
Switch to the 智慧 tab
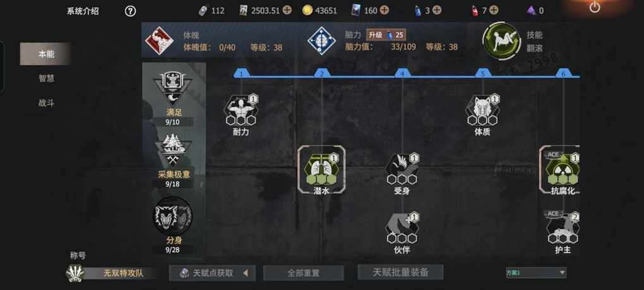[x=47, y=78]
